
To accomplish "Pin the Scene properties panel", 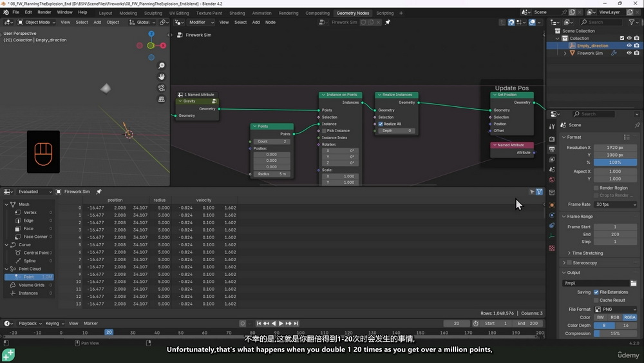I will [x=637, y=125].
